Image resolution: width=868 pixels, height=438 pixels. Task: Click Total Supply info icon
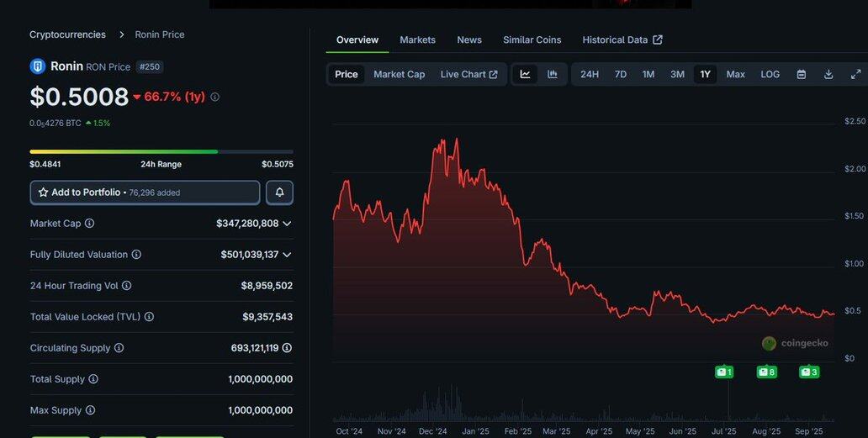93,379
